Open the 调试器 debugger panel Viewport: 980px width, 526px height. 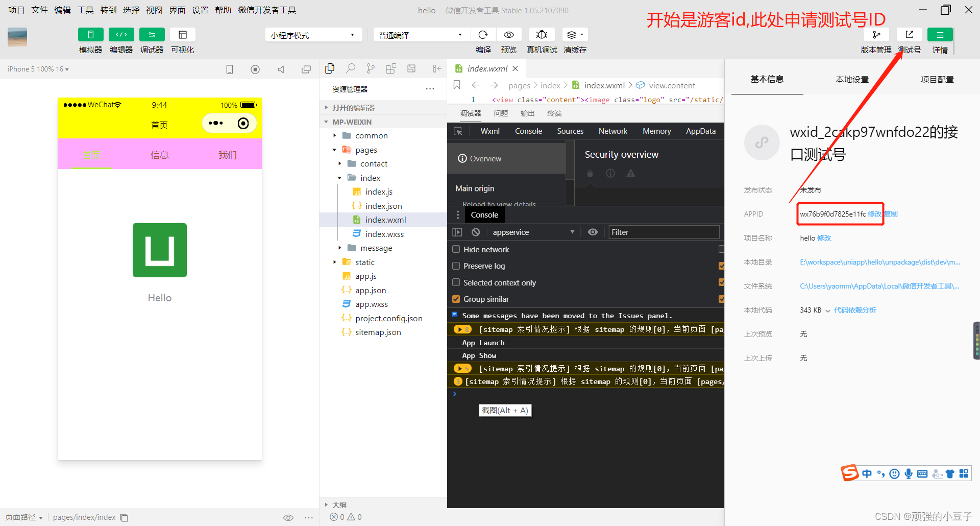click(x=152, y=34)
